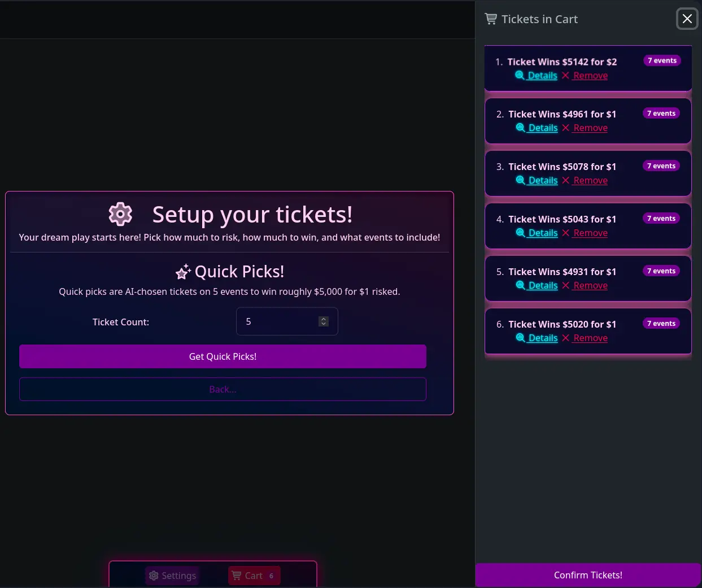Click the shopping cart icon in panel header
Screen dimensions: 702x588
click(x=491, y=19)
